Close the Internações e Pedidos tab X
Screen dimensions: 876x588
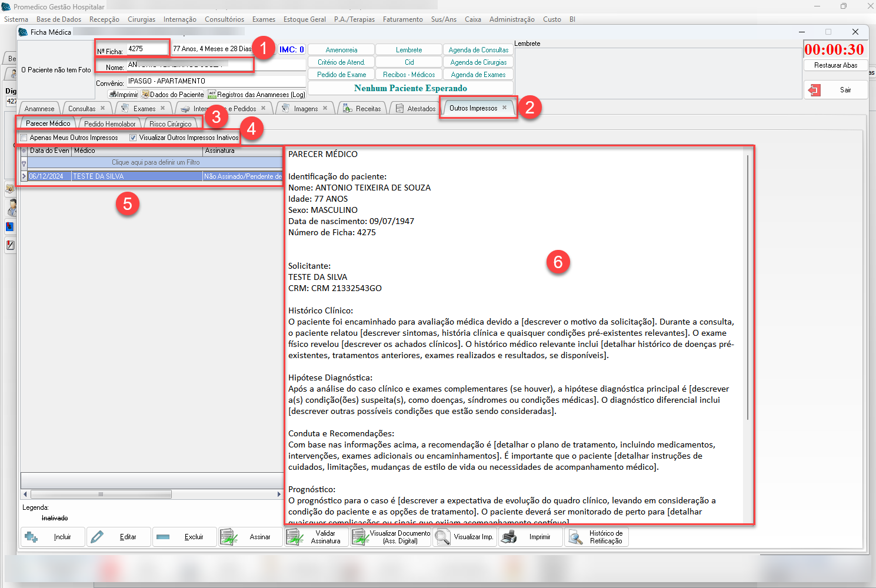(x=263, y=108)
